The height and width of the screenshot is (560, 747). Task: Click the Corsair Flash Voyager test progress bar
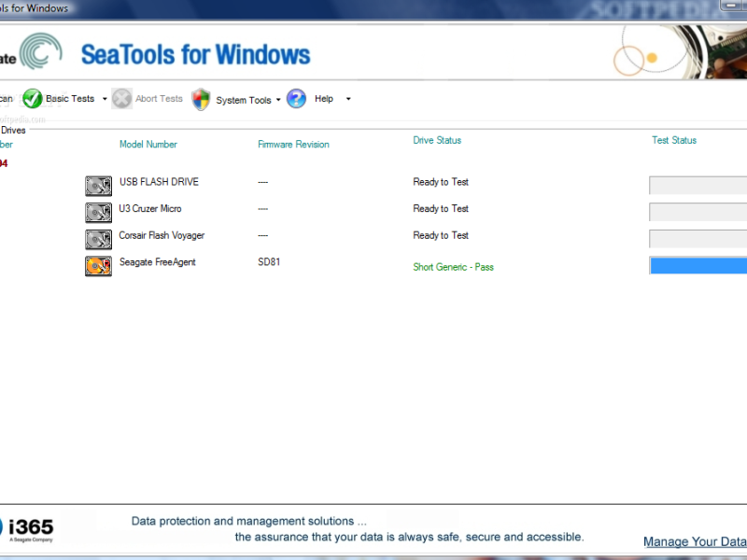(698, 239)
